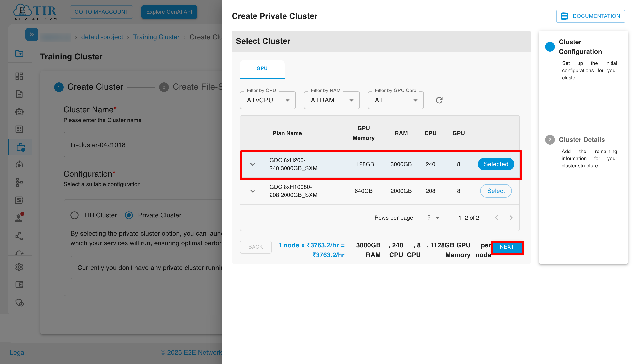Click the refresh filters icon

pos(439,100)
